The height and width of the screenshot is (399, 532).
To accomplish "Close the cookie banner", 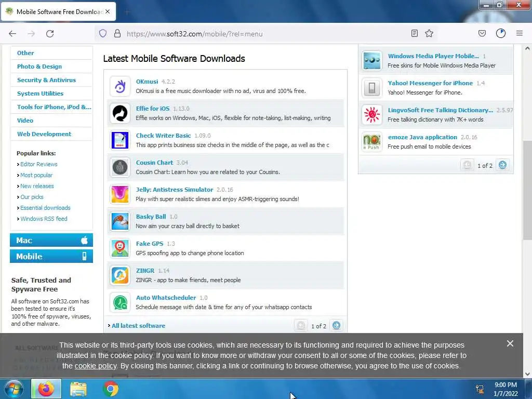I will tap(510, 344).
